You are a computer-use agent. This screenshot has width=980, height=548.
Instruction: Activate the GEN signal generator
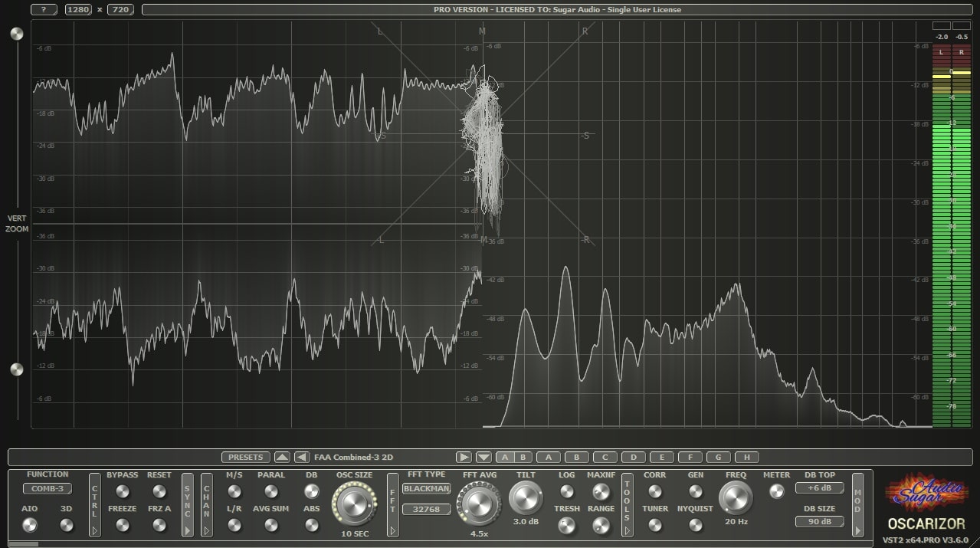(695, 492)
